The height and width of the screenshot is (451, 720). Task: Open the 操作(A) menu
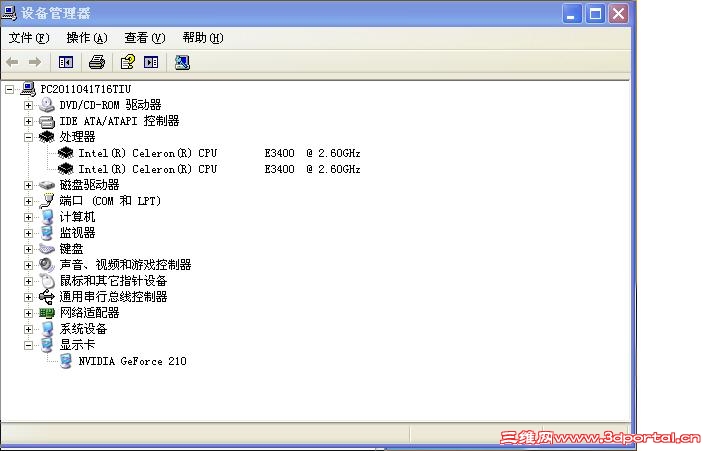coord(87,38)
